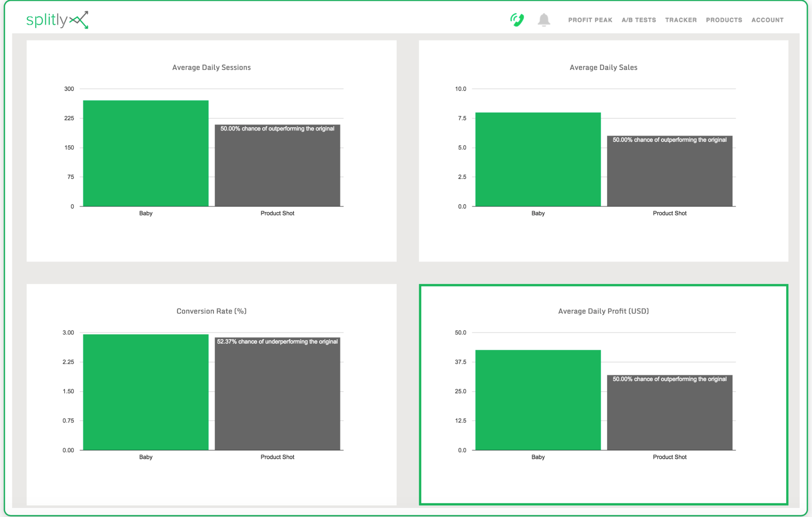Click the Average Daily Sales chart title

[x=603, y=68]
